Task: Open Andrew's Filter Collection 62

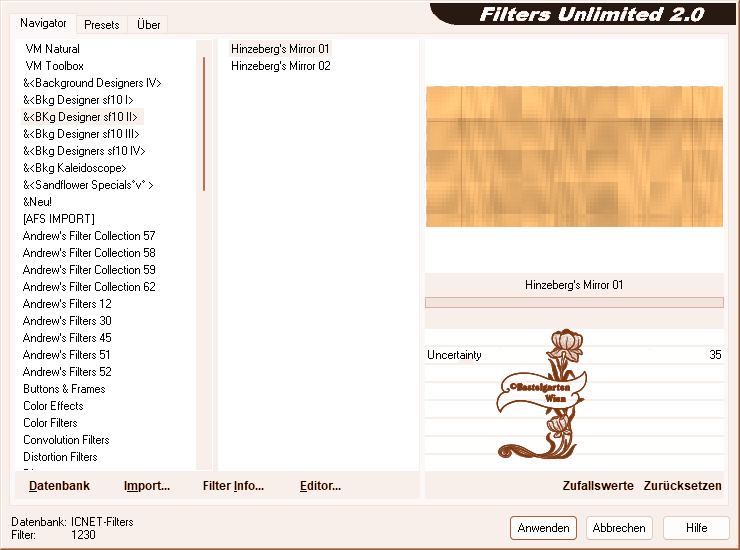Action: tap(89, 287)
